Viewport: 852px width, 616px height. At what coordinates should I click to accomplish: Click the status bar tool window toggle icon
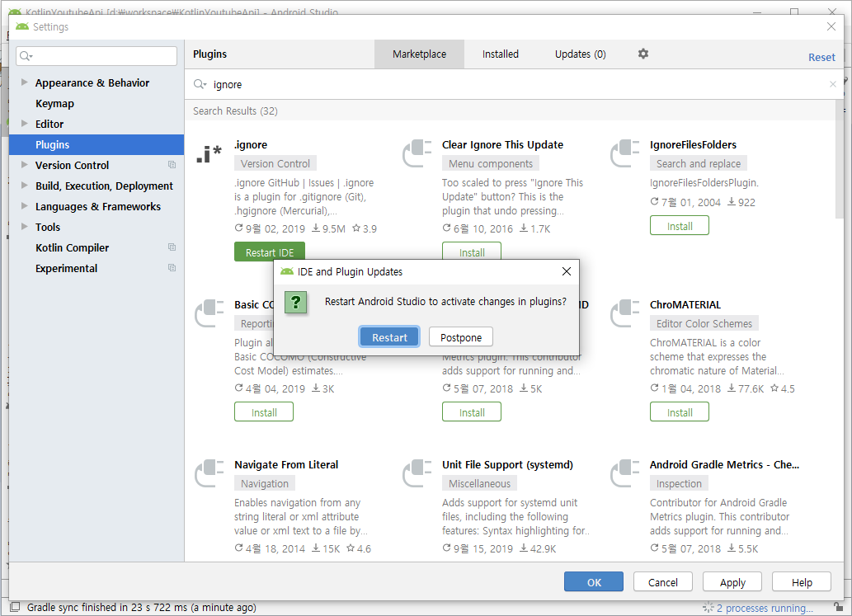(15, 607)
